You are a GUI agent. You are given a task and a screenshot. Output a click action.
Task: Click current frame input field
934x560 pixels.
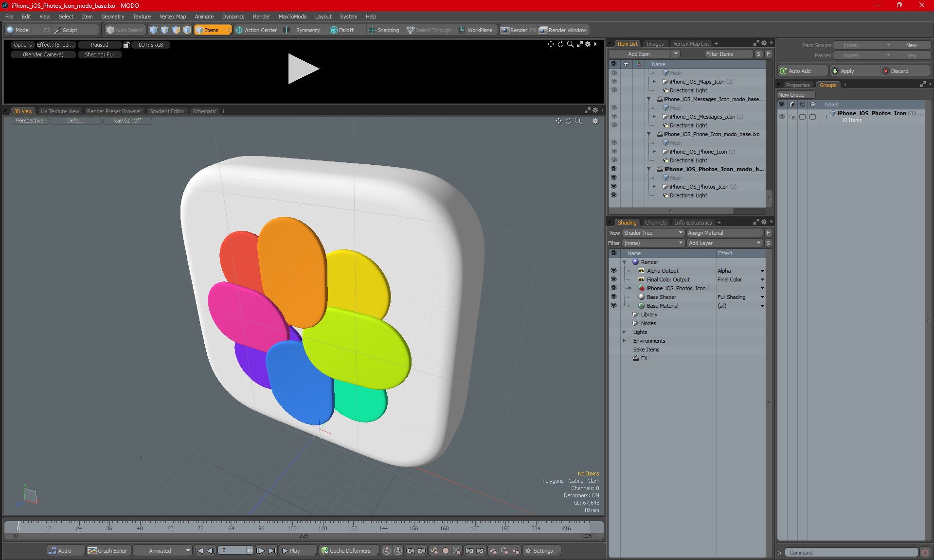coord(233,551)
